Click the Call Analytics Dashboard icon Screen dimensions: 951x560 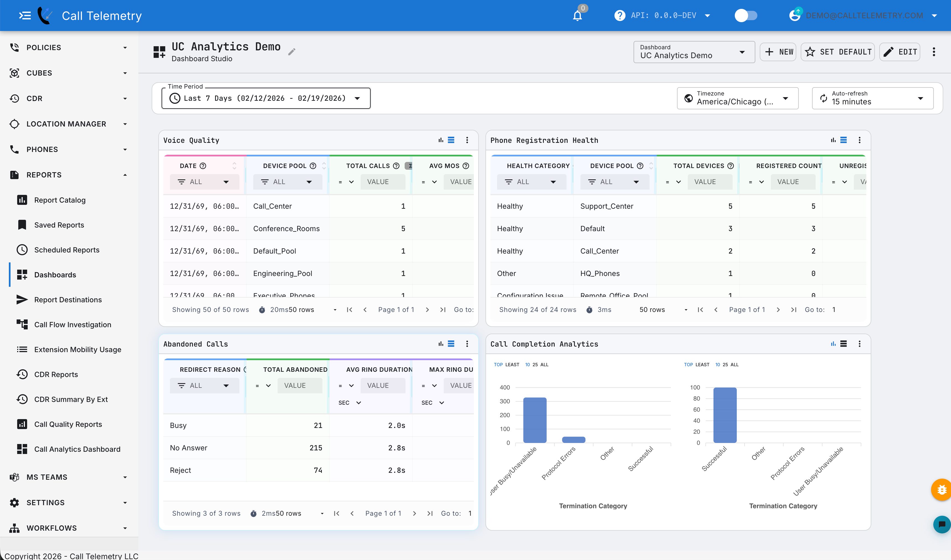pos(22,449)
